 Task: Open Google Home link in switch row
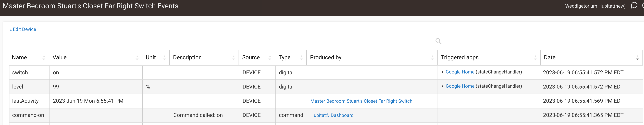460,72
